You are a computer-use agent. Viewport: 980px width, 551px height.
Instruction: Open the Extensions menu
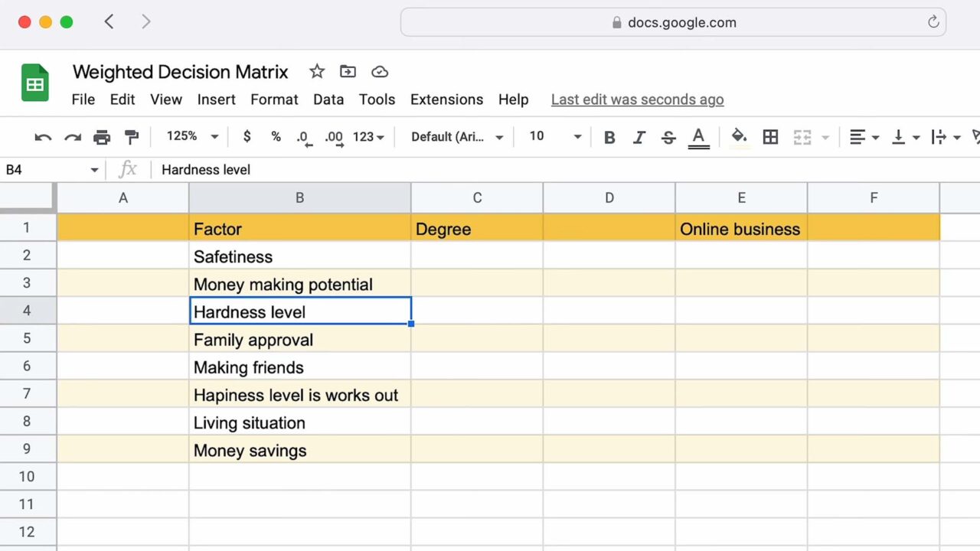point(446,99)
